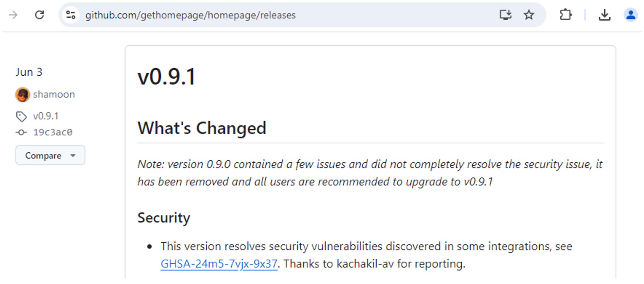
Task: Open the v0.9.1 release title
Action: (167, 77)
